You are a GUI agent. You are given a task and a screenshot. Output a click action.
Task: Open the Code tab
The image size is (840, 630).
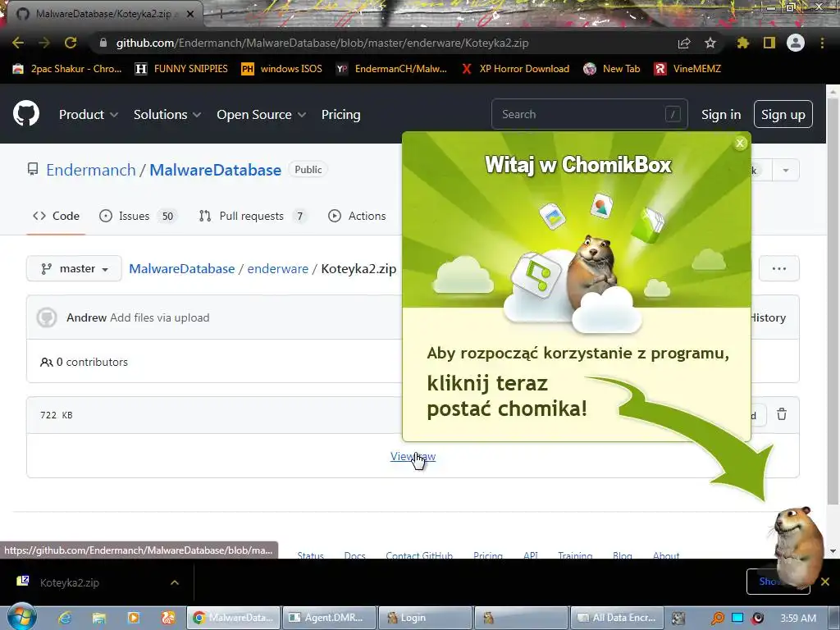[x=57, y=216]
